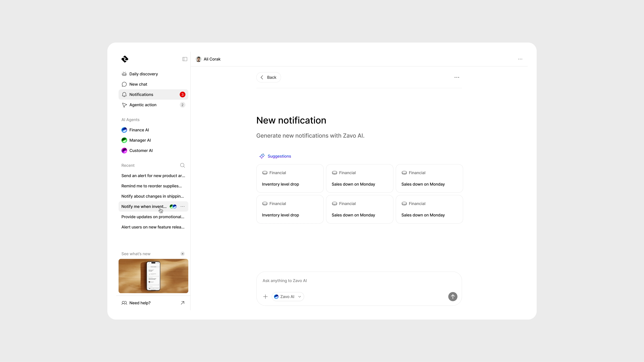The image size is (644, 362).
Task: Click the plus icon in the chat input
Action: pos(265,297)
